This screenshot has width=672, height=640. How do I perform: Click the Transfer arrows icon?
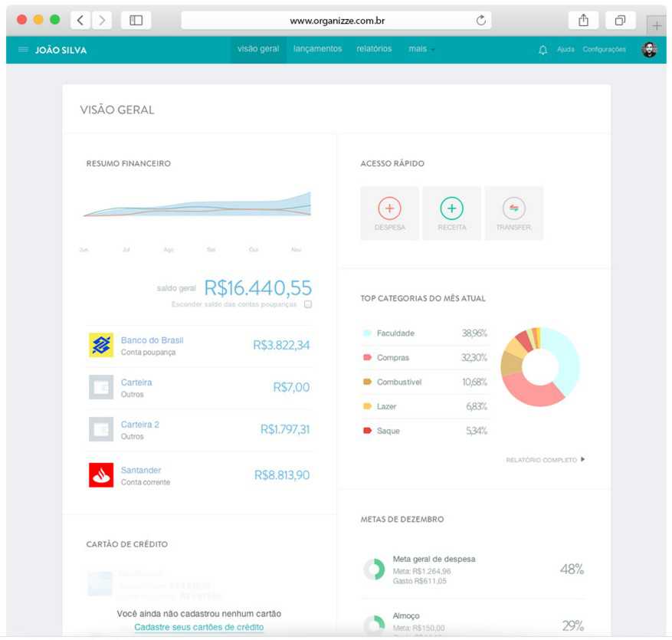[x=513, y=208]
